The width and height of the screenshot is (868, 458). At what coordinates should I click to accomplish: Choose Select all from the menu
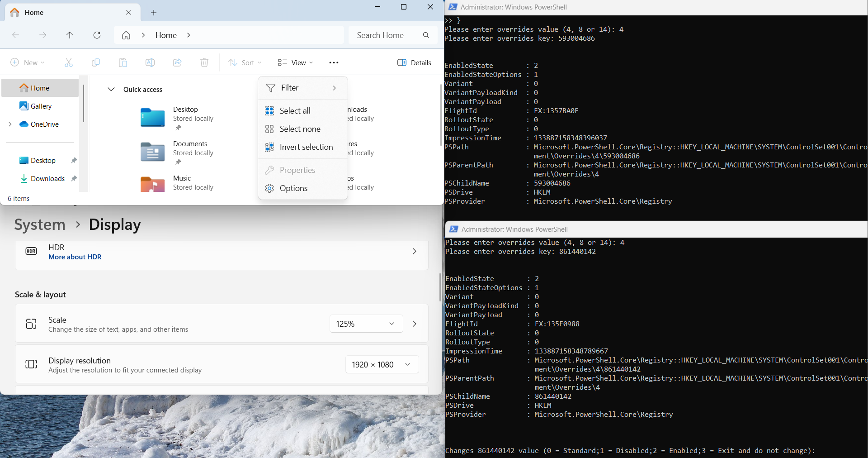(x=303, y=111)
